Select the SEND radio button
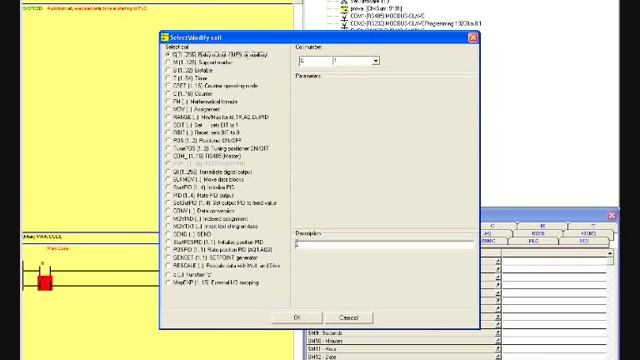 click(168, 234)
